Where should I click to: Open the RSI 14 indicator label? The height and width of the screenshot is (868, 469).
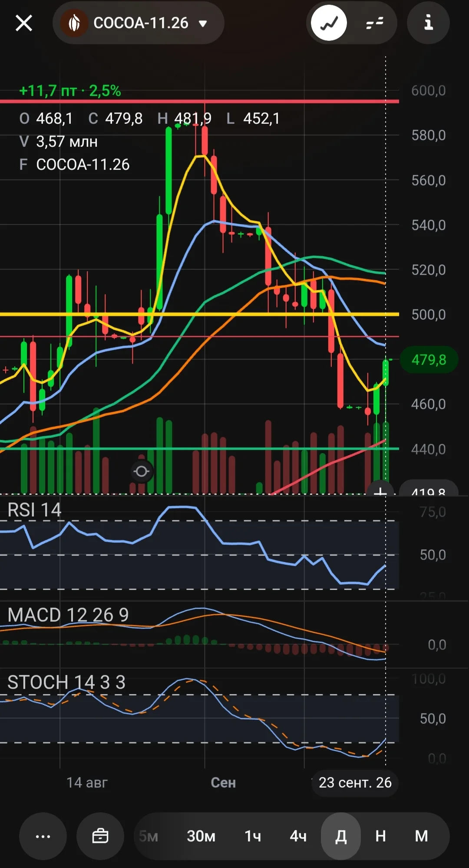35,510
